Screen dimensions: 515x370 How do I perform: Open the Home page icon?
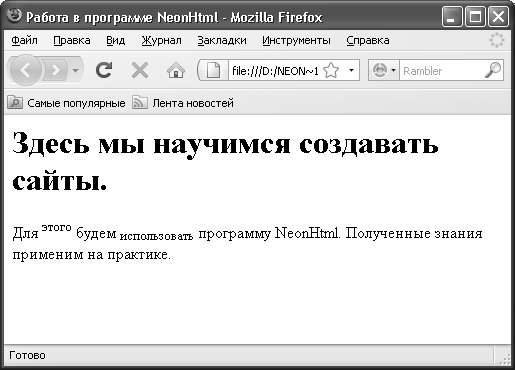(176, 70)
